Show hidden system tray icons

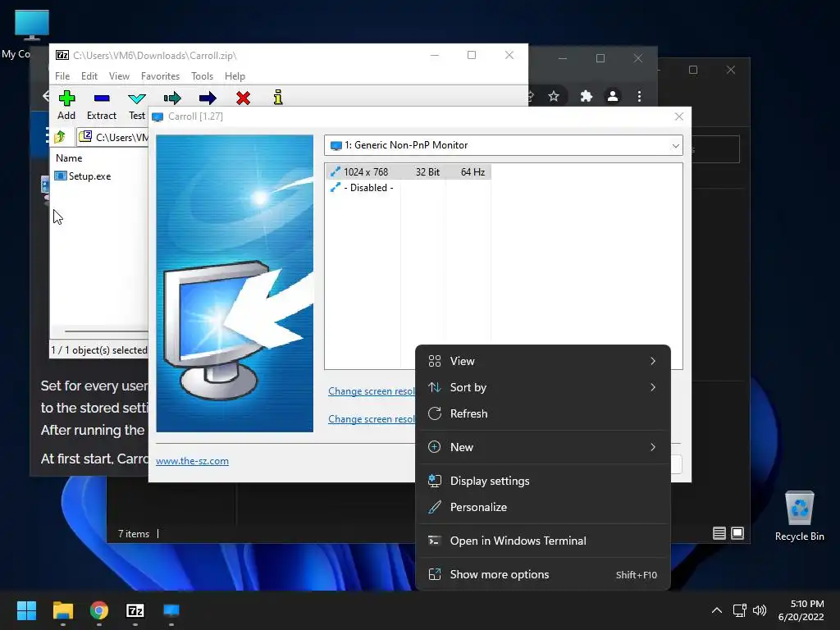[x=716, y=610]
